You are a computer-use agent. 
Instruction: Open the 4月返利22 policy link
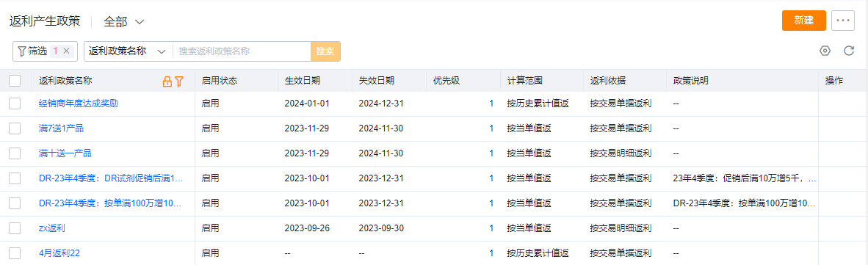(x=59, y=253)
